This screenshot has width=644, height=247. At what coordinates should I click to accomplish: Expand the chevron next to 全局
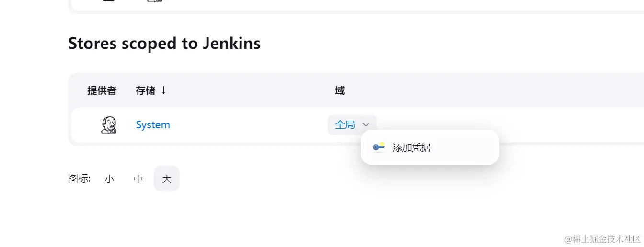pyautogui.click(x=366, y=125)
